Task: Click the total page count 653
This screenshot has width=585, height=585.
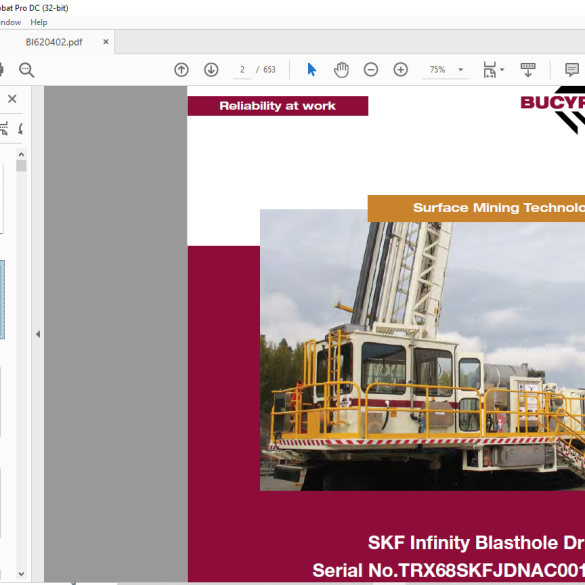Action: point(269,70)
